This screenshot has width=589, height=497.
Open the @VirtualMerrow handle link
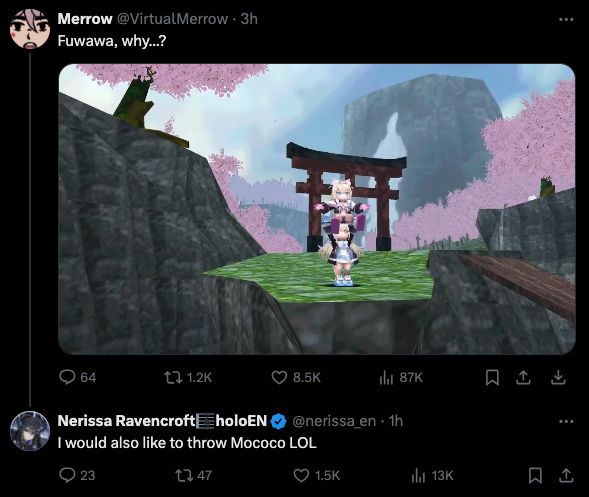[172, 19]
